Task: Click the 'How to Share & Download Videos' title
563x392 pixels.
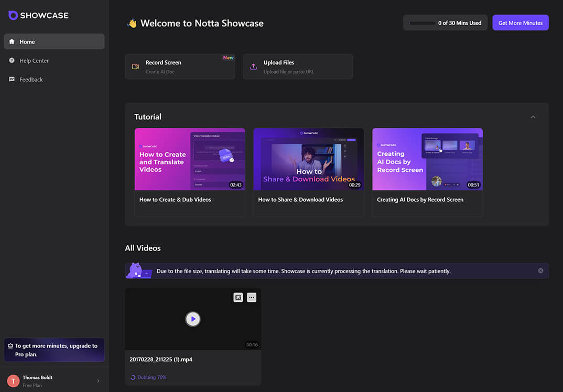Action: pos(300,200)
